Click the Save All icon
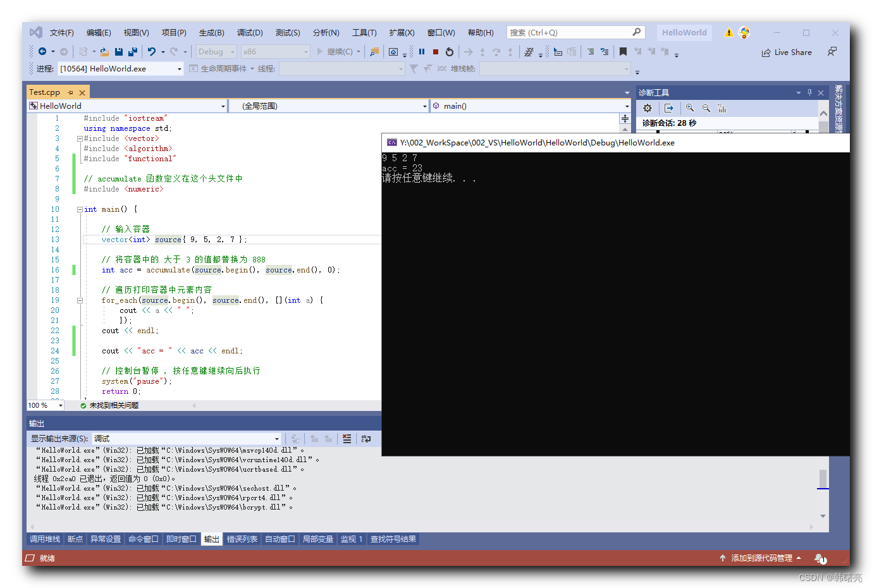Image resolution: width=872 pixels, height=588 pixels. click(x=132, y=52)
